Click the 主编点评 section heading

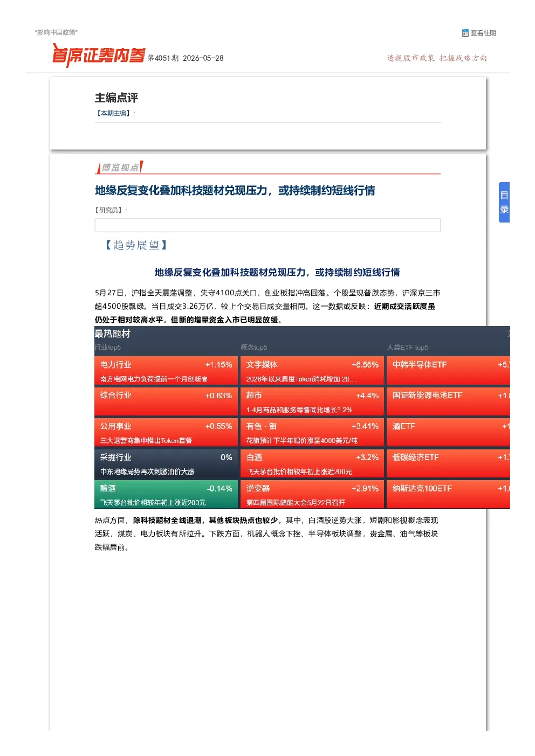coord(116,98)
